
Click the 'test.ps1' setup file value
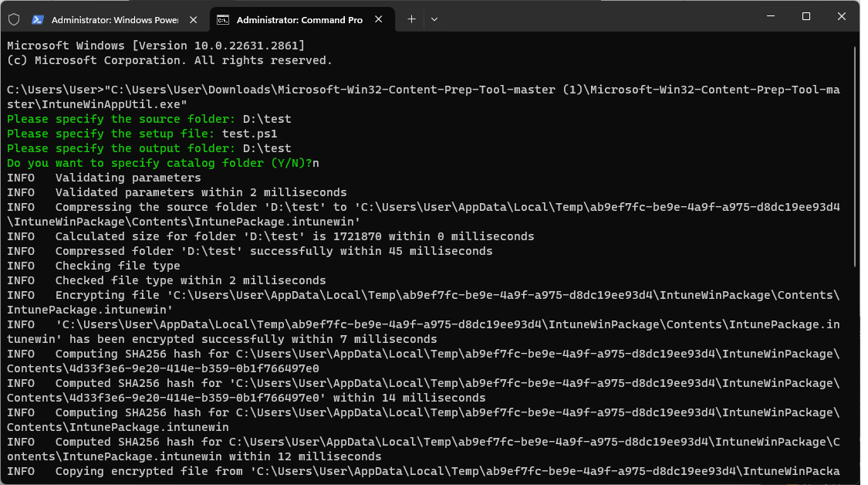[x=250, y=134]
